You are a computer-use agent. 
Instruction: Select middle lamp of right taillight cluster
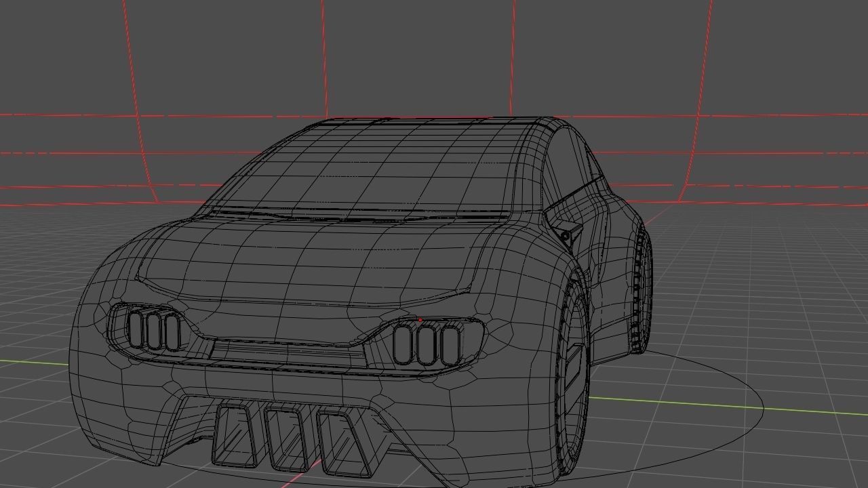[427, 344]
